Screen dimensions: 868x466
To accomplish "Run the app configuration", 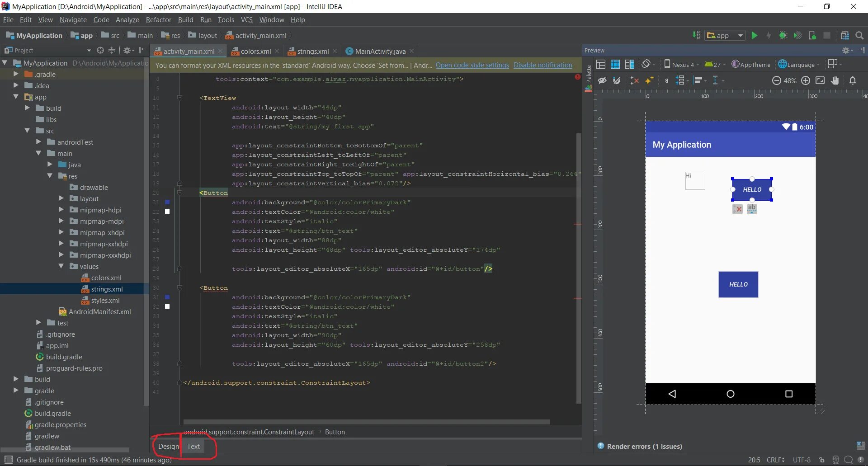I will pyautogui.click(x=754, y=35).
